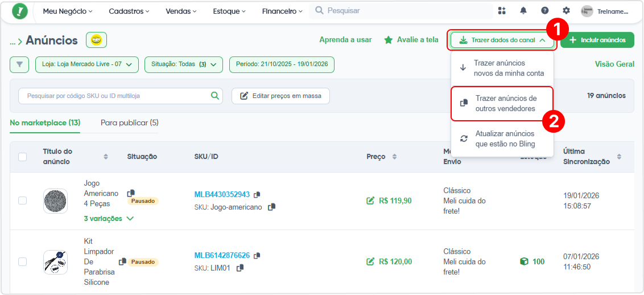Open Visão Geral link

click(614, 64)
